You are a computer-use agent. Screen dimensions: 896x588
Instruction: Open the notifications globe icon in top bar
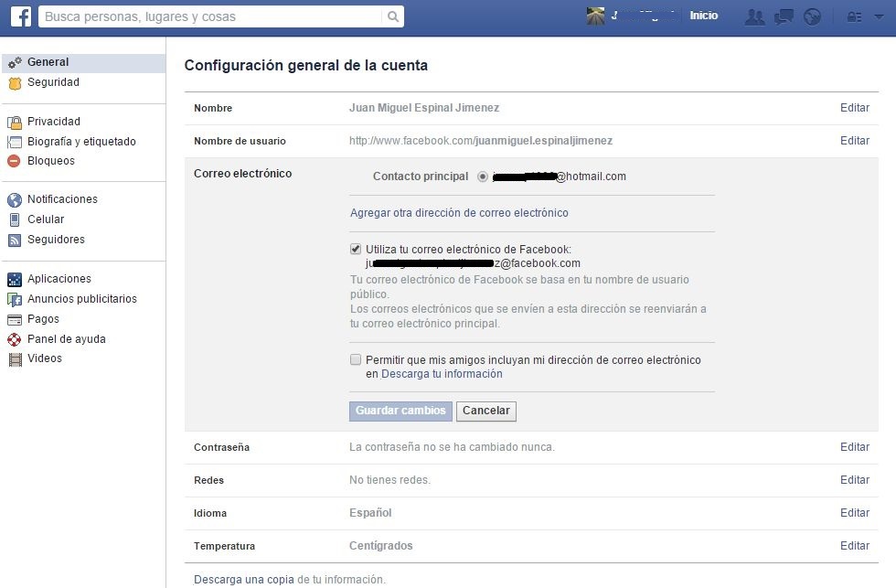(x=812, y=16)
